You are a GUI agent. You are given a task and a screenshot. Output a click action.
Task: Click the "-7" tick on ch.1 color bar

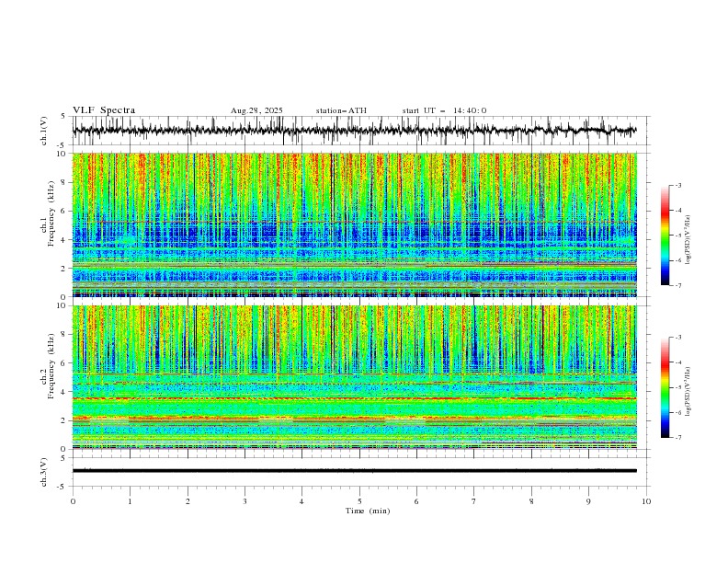678,285
